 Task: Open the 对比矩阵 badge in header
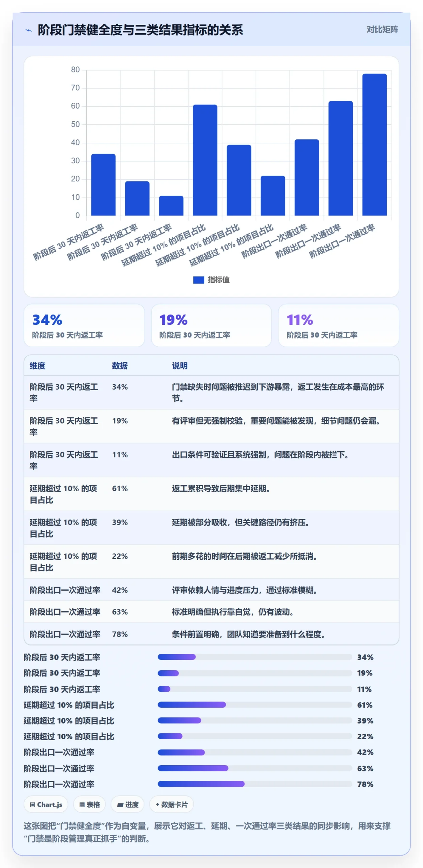point(382,29)
